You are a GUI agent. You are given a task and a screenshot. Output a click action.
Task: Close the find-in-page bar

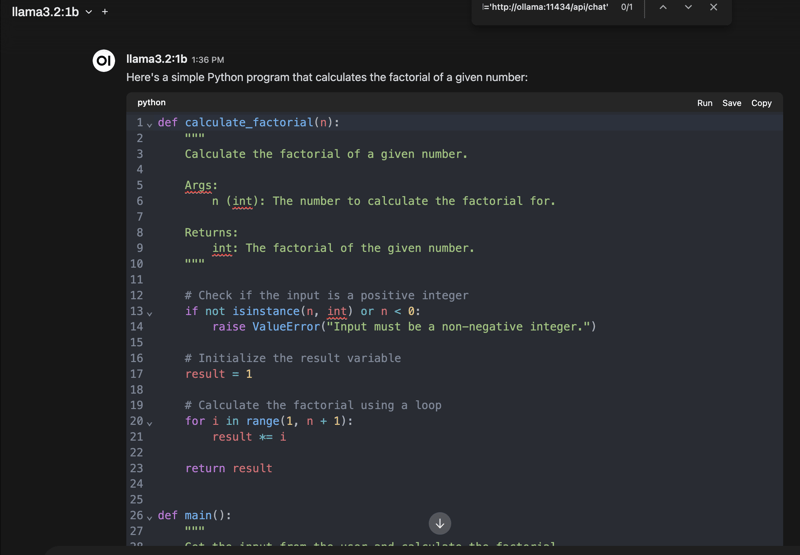pyautogui.click(x=713, y=7)
